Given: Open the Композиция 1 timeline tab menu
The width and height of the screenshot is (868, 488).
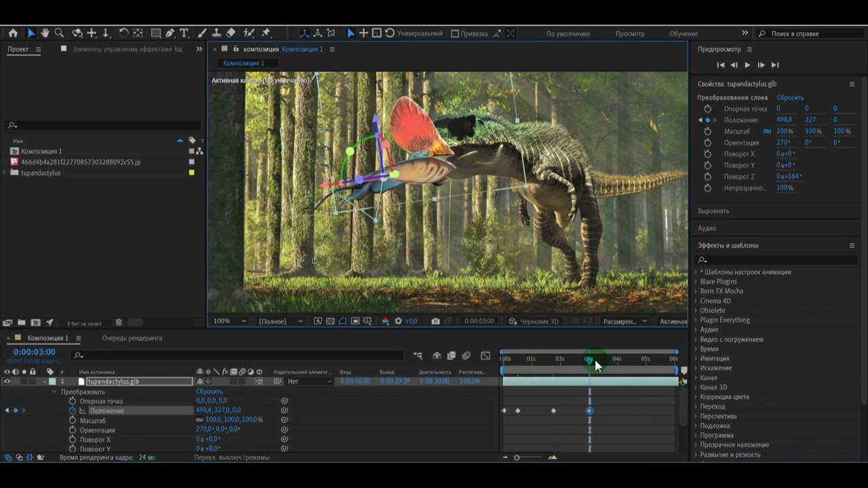Looking at the screenshot, I should [79, 338].
